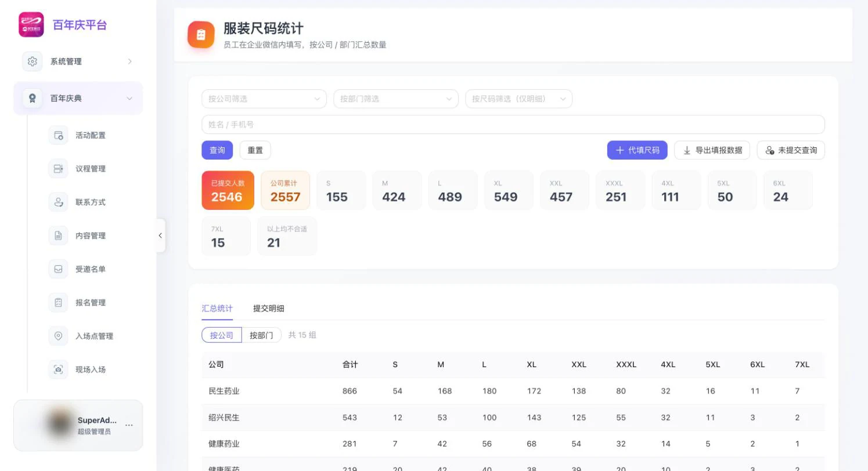Open the SuperAdmin more options dots
The height and width of the screenshot is (471, 868).
coord(129,426)
